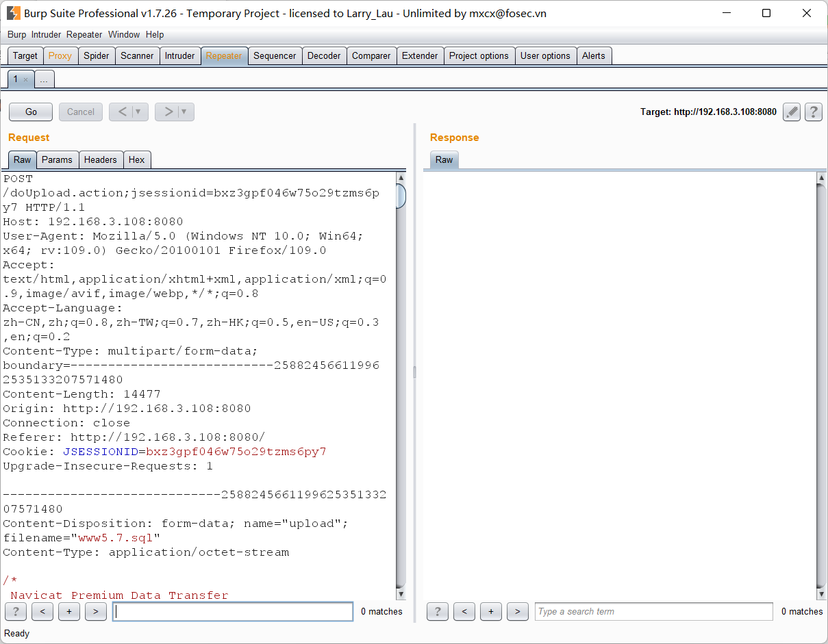This screenshot has height=644, width=828.
Task: Click the Host: 192.168.3.108:8080 line
Action: (x=93, y=222)
